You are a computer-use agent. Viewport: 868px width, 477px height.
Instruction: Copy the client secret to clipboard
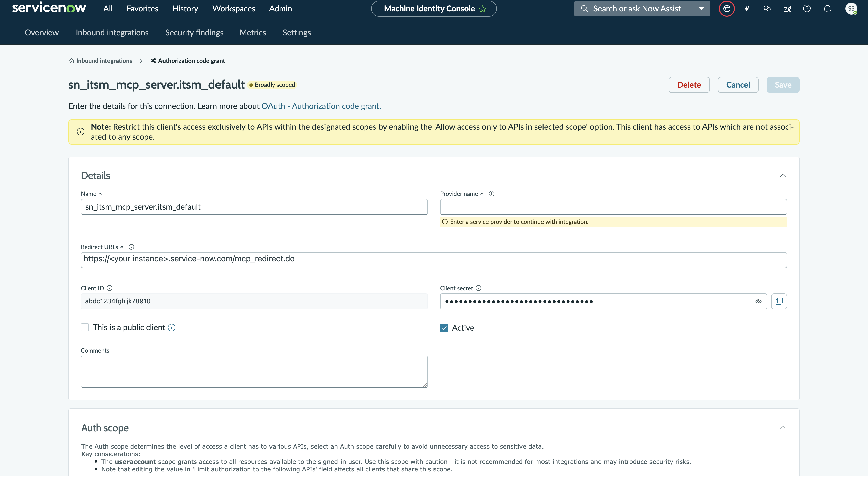point(779,302)
